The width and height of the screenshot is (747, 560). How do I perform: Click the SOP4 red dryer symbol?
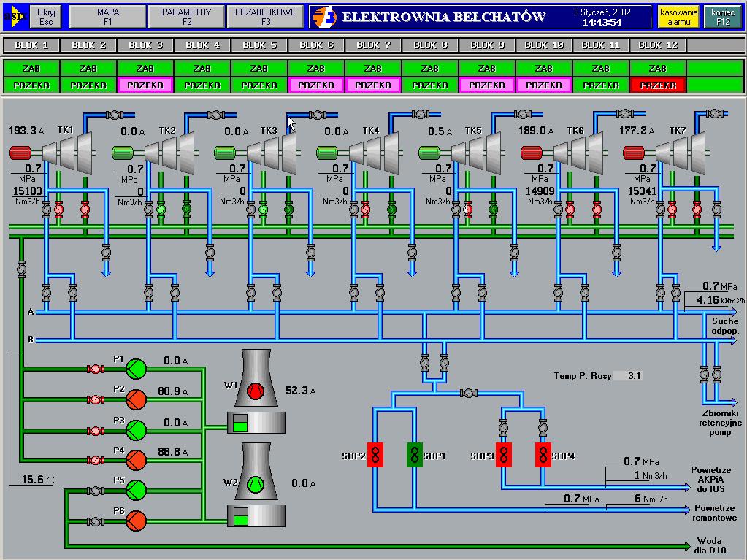coord(543,455)
